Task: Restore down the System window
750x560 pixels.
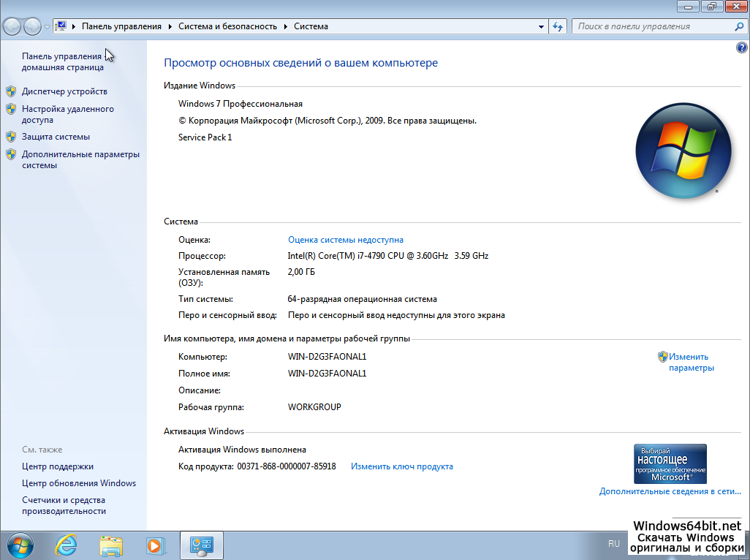Action: pos(712,7)
